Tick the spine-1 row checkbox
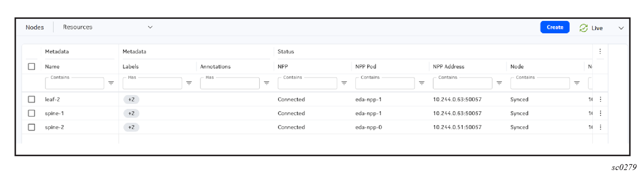The width and height of the screenshot is (644, 176). [x=32, y=113]
